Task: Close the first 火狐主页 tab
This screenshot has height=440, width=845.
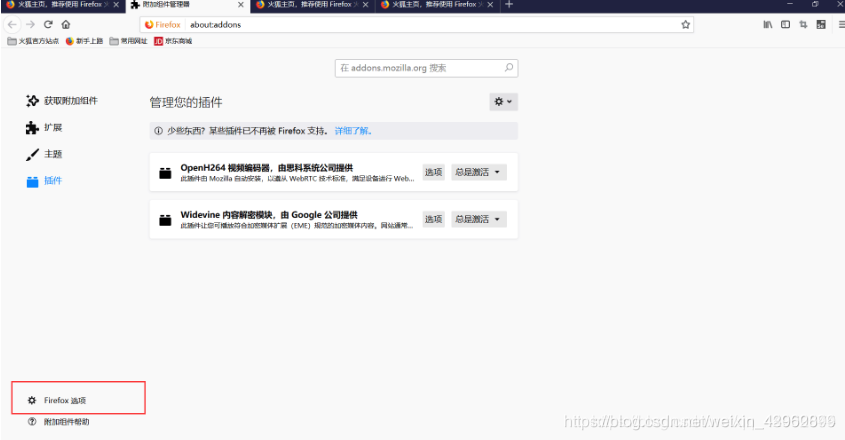Action: [x=116, y=4]
